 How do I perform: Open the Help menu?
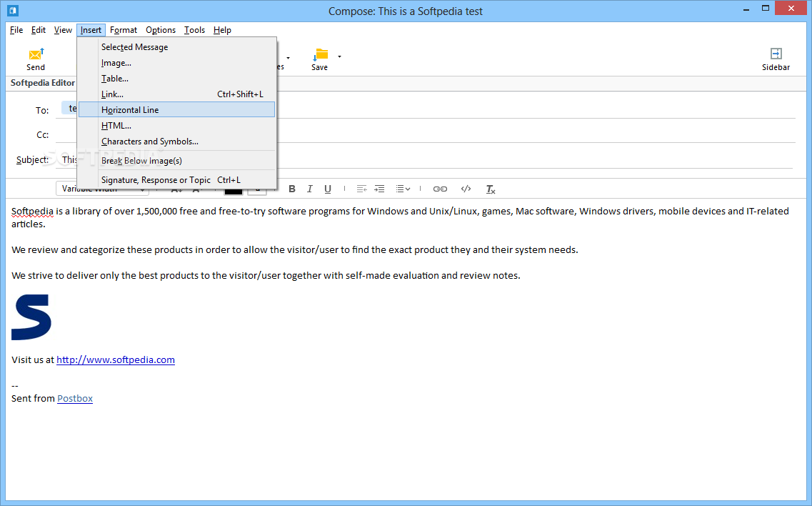click(x=222, y=30)
